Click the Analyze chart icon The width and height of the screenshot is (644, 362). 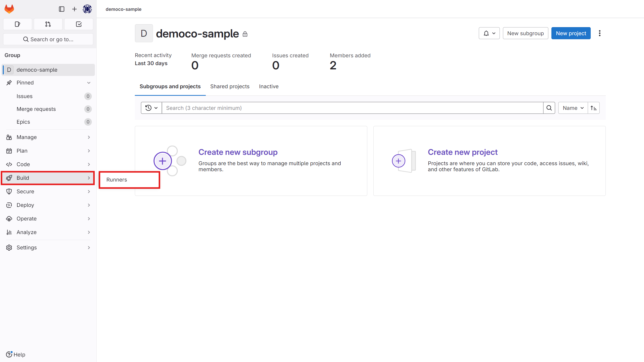(9, 232)
